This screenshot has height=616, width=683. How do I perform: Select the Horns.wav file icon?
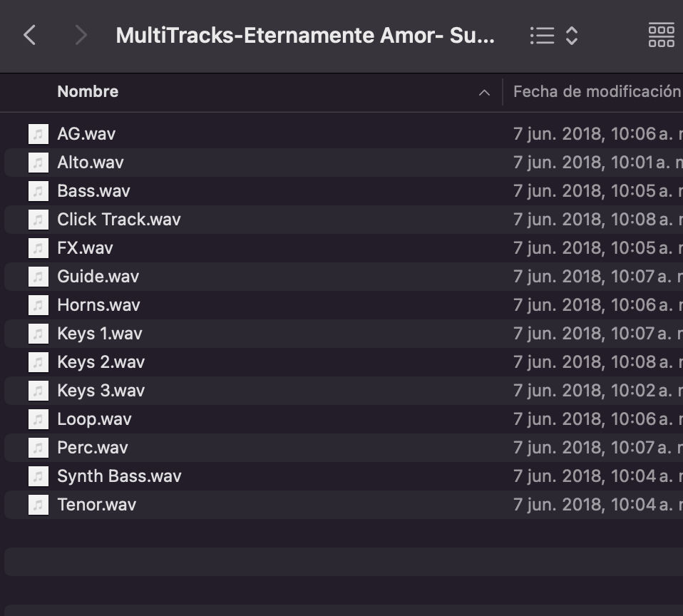coord(38,305)
